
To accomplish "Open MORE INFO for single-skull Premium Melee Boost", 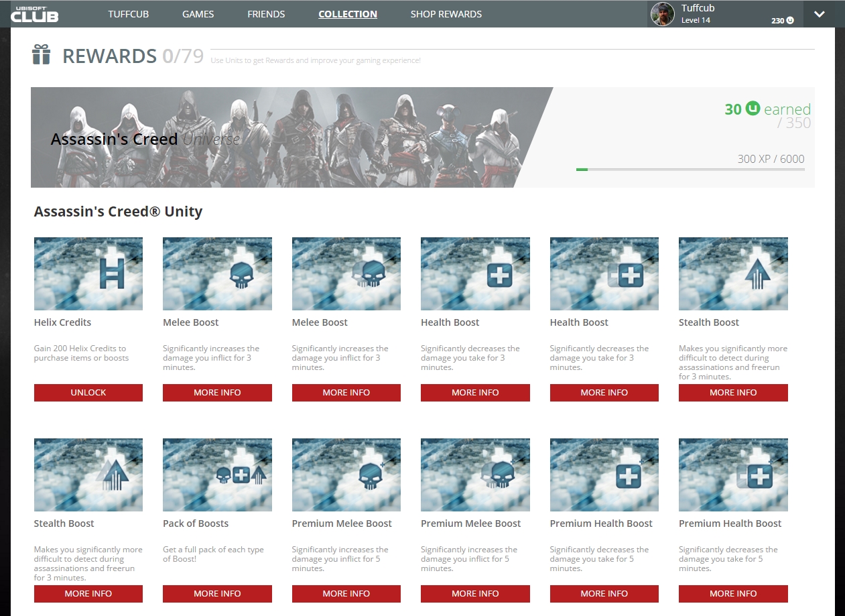I will point(346,594).
